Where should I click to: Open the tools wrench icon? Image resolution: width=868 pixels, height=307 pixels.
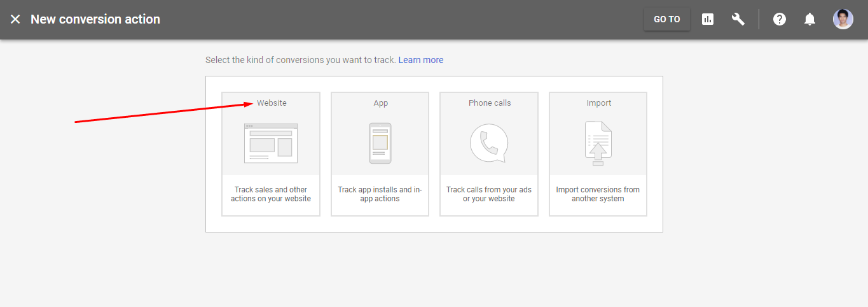coord(738,19)
